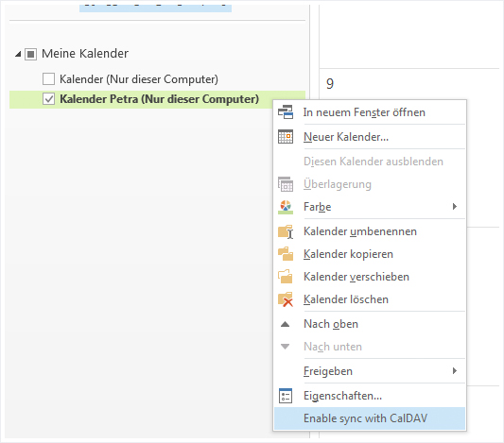The image size is (504, 443).
Task: Click the copy calendar folders icon
Action: (x=286, y=254)
